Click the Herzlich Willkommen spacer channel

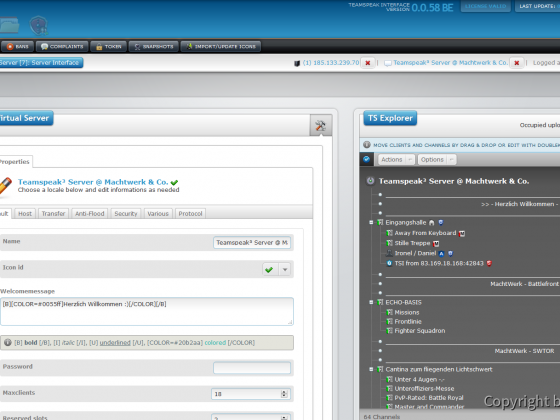(520, 204)
